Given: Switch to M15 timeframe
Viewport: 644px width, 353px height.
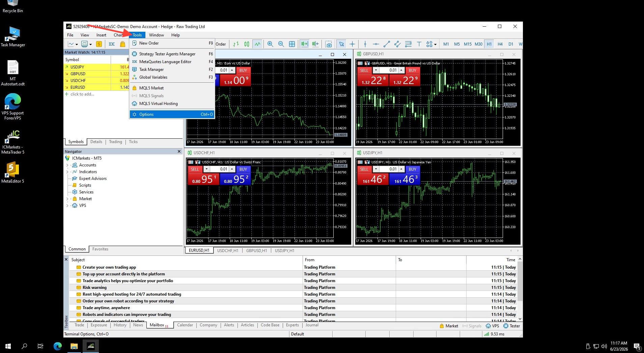Looking at the screenshot, I should (x=468, y=44).
